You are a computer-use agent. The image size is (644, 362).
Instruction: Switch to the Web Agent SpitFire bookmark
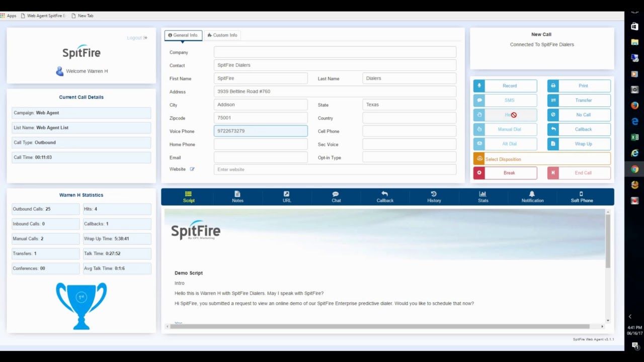pyautogui.click(x=43, y=16)
